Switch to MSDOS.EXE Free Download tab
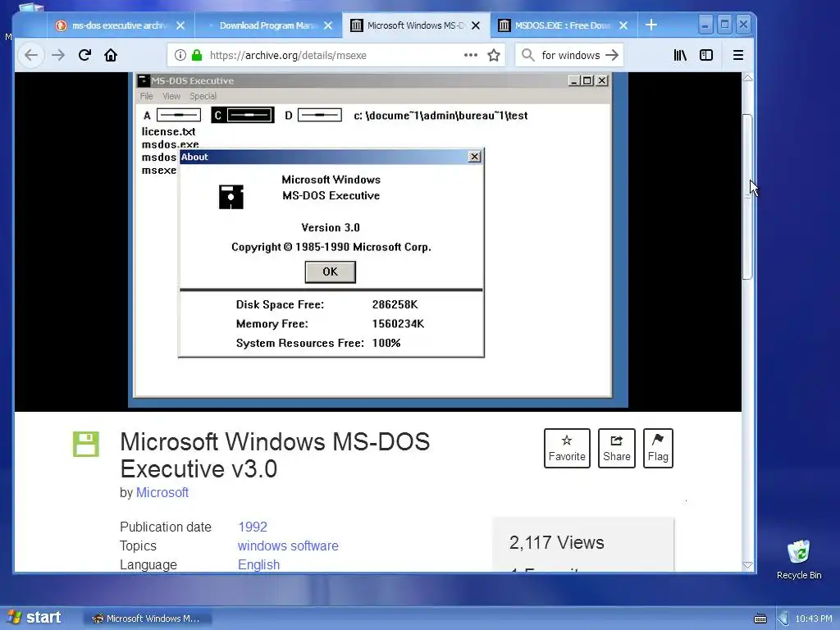The width and height of the screenshot is (840, 630). point(564,25)
